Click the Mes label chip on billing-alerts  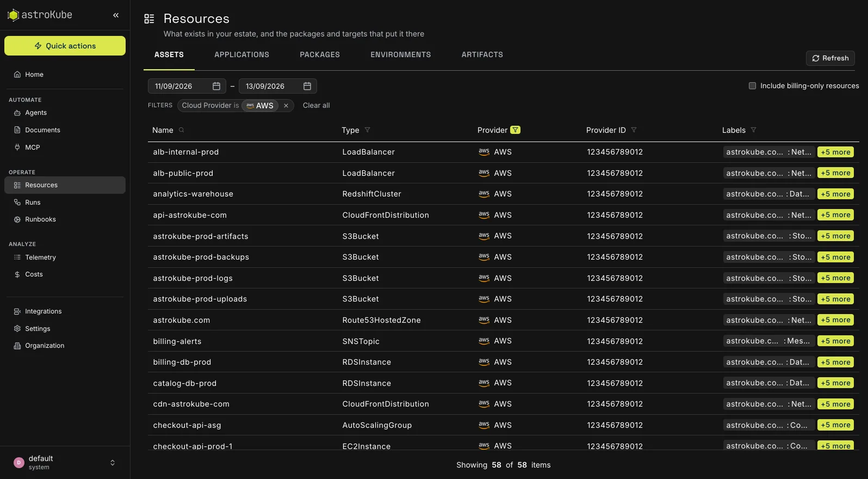[769, 341]
